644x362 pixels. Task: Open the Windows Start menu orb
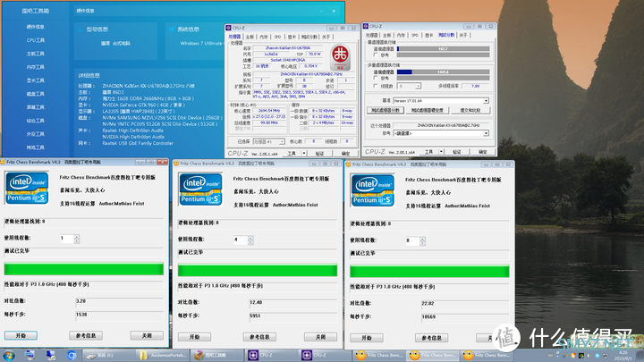click(9, 356)
